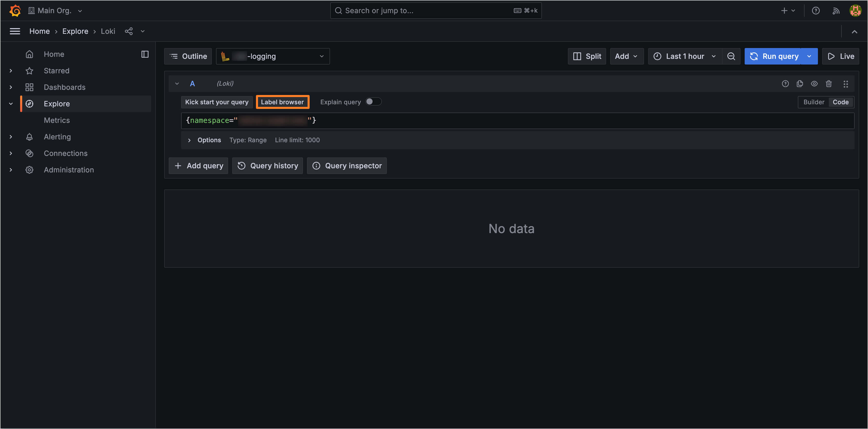Expand the Connections section chevron
The image size is (868, 429).
[x=11, y=153]
